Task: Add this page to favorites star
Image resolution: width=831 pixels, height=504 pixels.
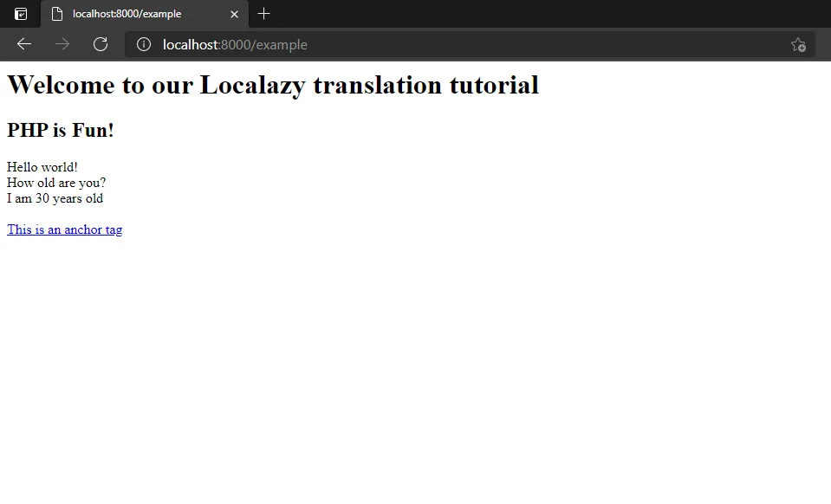Action: (798, 44)
